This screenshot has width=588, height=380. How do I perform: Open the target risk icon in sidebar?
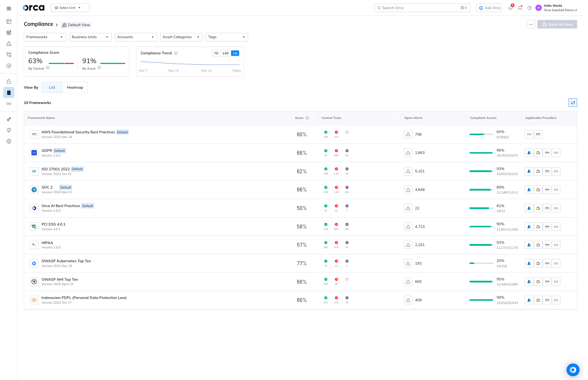9,33
